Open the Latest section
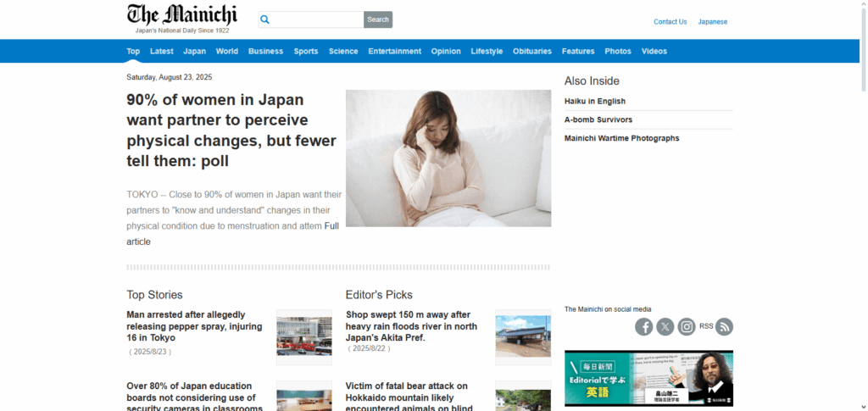 coord(162,51)
